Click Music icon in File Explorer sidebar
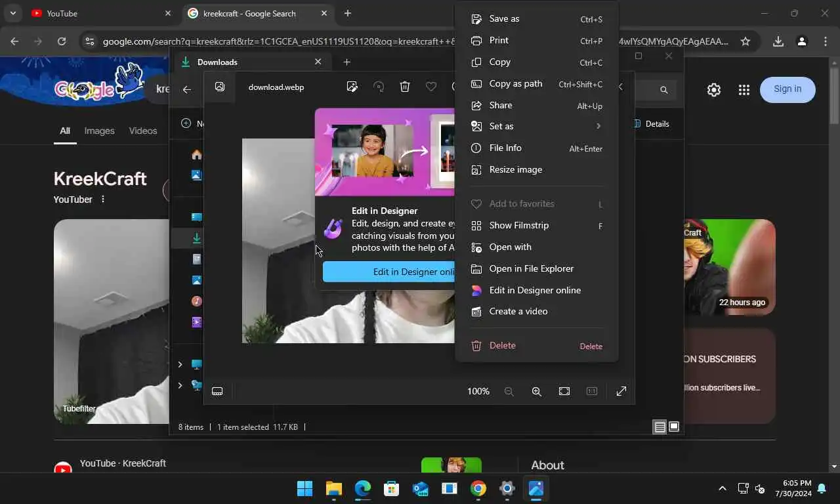Screen dimensions: 840x504 coord(196,301)
